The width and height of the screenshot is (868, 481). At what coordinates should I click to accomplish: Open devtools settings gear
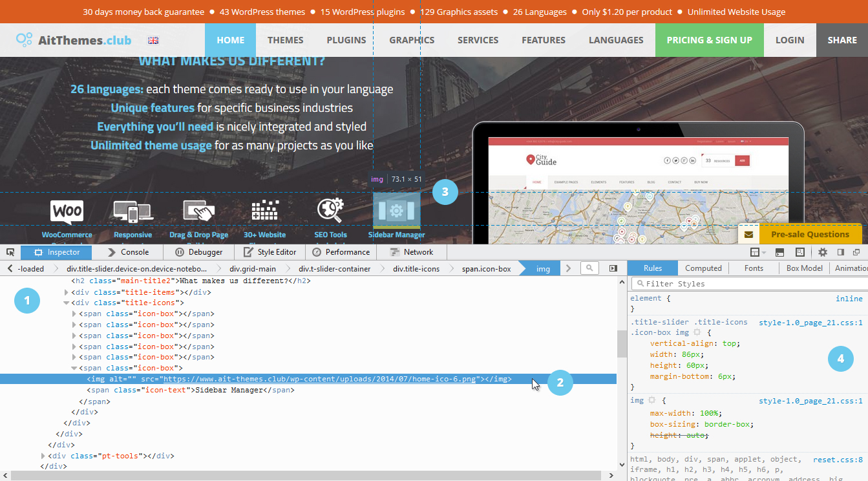coord(823,252)
